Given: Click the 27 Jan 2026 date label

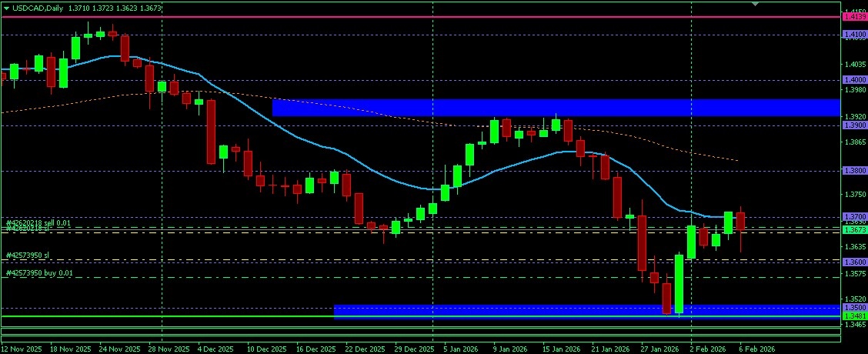Looking at the screenshot, I should [x=659, y=349].
